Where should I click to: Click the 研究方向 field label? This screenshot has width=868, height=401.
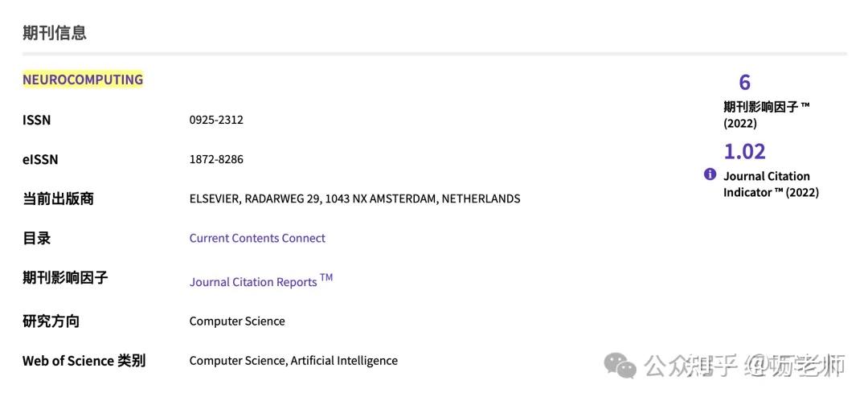[51, 321]
